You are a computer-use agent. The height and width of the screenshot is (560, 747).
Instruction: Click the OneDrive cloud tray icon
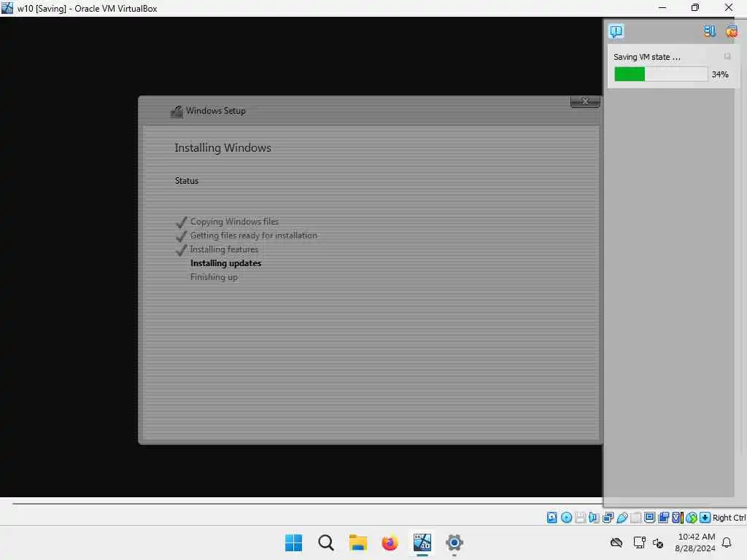(616, 542)
